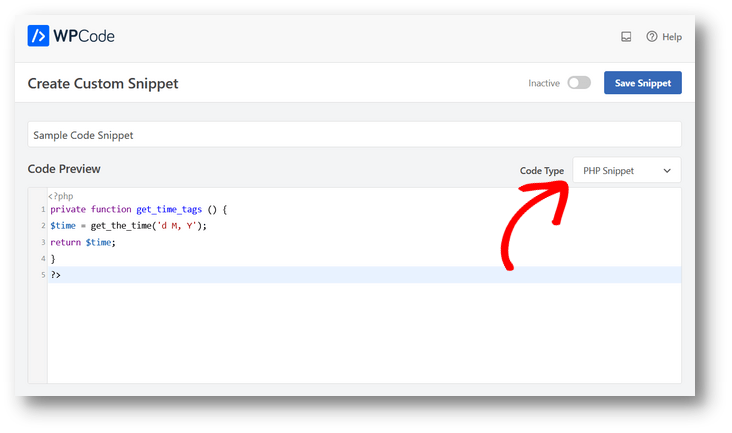This screenshot has width=732, height=433.
Task: Click line number 1 in editor gutter
Action: tap(42, 210)
